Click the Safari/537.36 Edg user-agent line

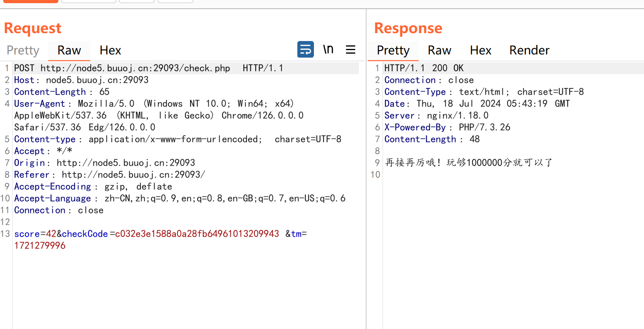coord(85,127)
